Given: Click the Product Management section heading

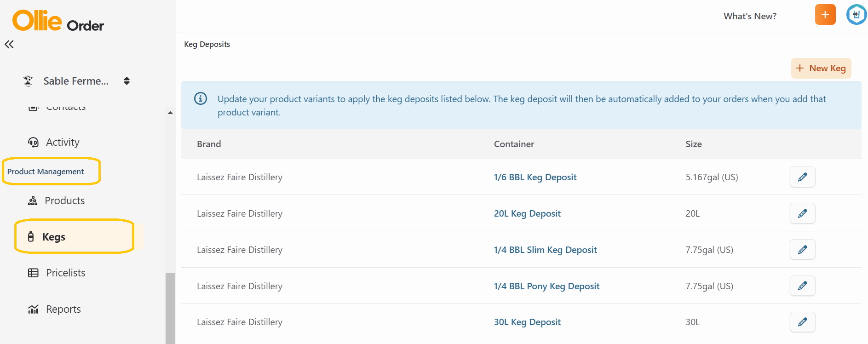Looking at the screenshot, I should [x=46, y=172].
